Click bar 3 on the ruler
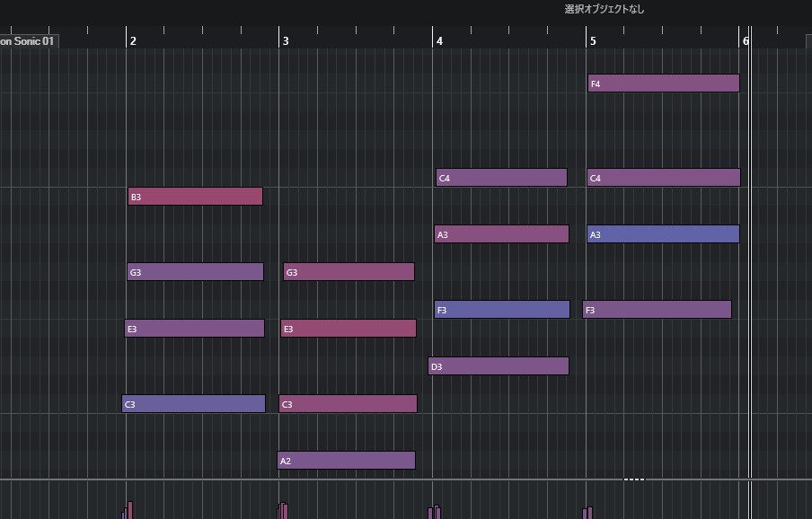Screen dimensions: 812x519 point(286,41)
